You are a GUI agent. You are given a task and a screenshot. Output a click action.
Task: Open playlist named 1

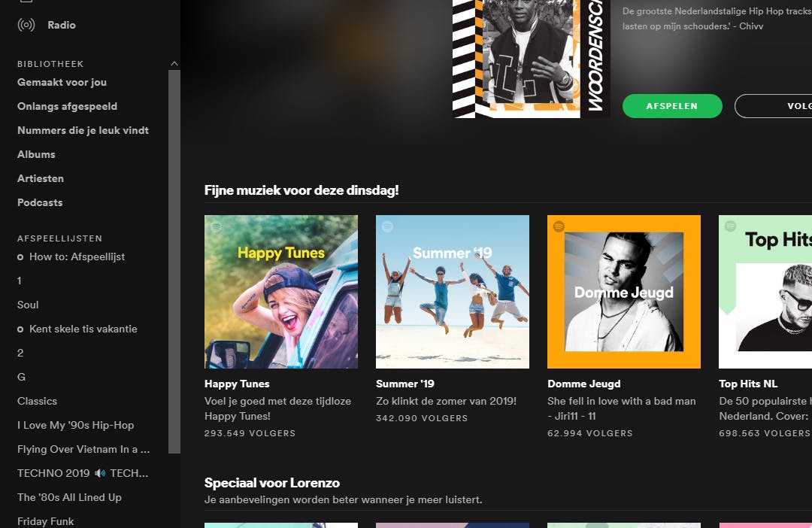pyautogui.click(x=19, y=281)
